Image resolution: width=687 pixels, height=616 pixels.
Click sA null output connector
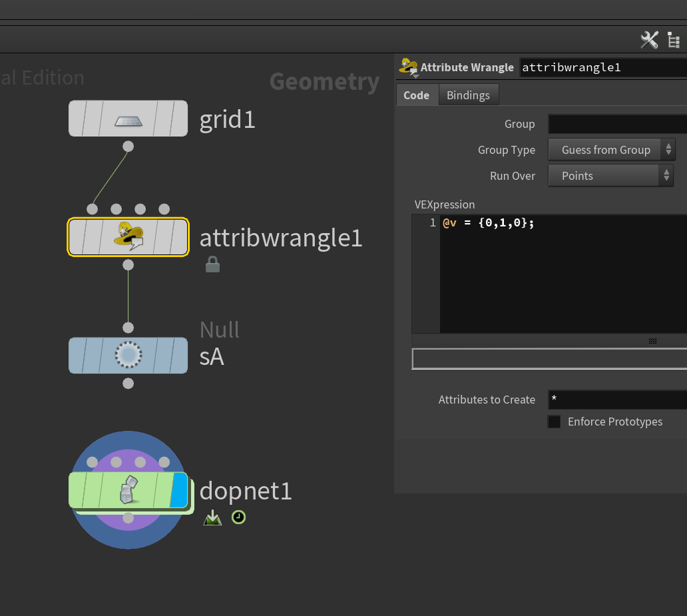click(x=128, y=384)
